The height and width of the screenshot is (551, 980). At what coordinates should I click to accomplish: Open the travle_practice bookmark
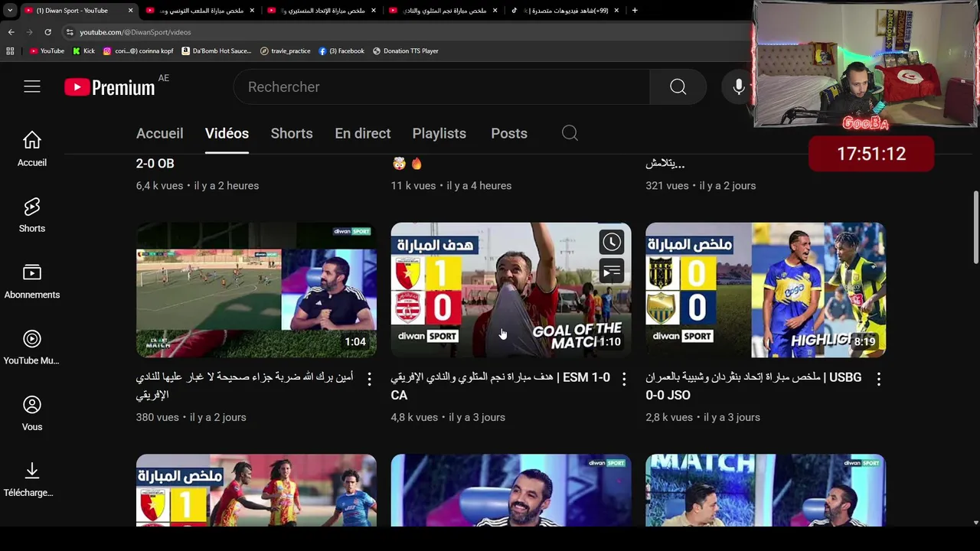coord(286,51)
